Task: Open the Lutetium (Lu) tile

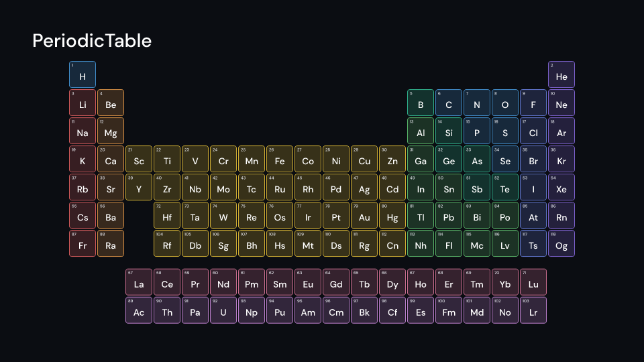Action: (533, 282)
